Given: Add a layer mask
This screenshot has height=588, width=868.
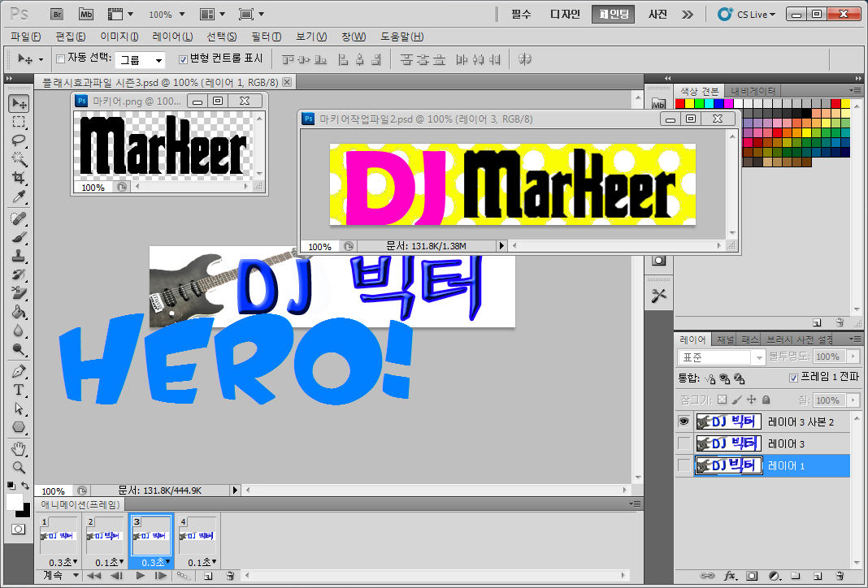Looking at the screenshot, I should coord(752,576).
